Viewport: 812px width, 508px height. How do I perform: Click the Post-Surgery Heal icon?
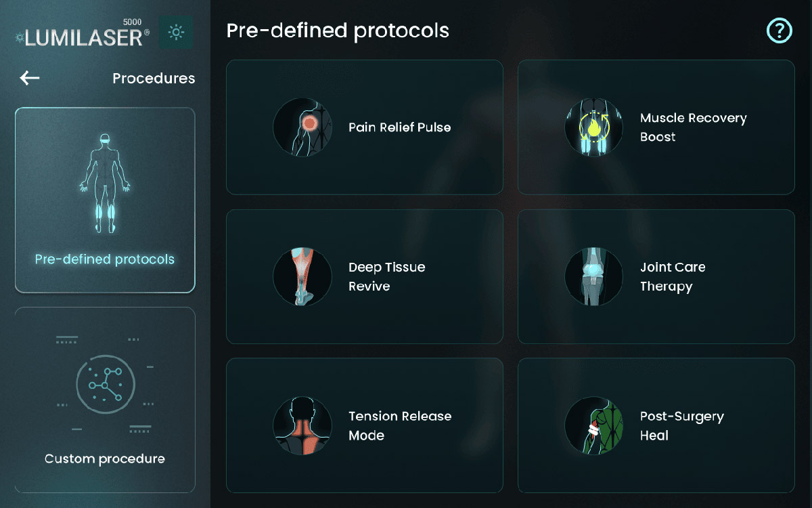pyautogui.click(x=593, y=425)
